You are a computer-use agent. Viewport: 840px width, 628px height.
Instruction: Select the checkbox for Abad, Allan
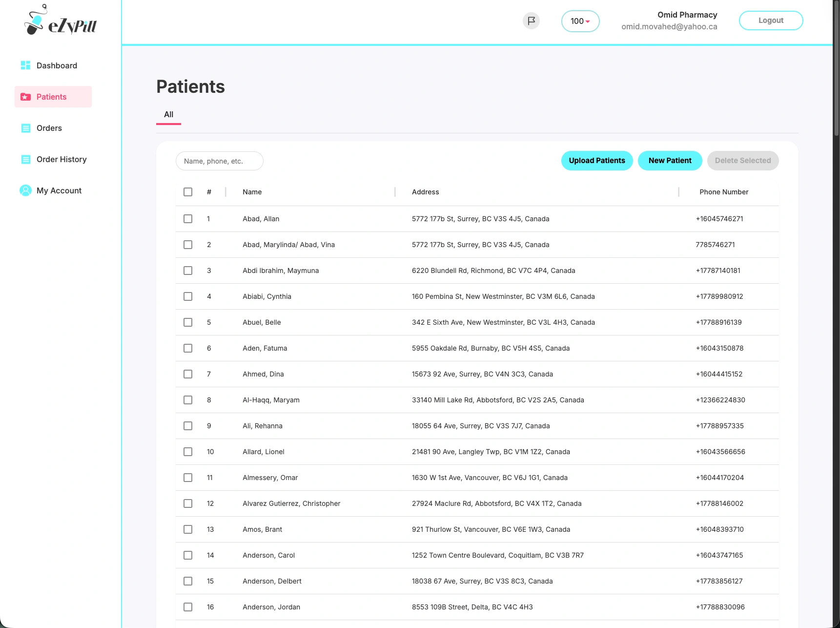pos(188,219)
